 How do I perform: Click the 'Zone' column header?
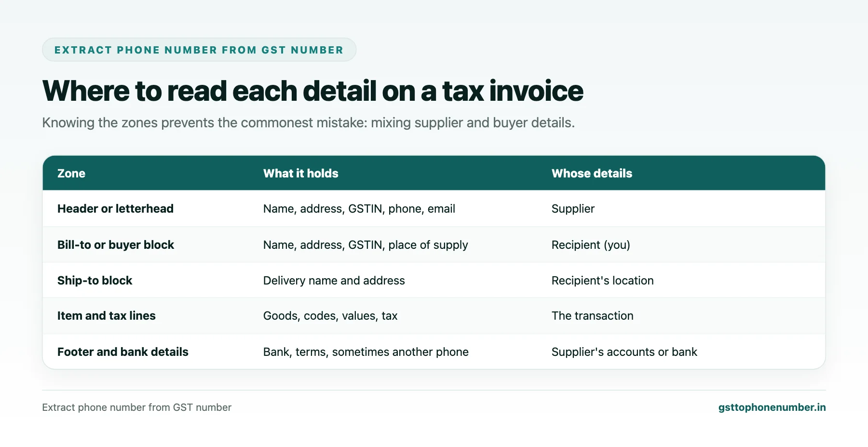71,174
